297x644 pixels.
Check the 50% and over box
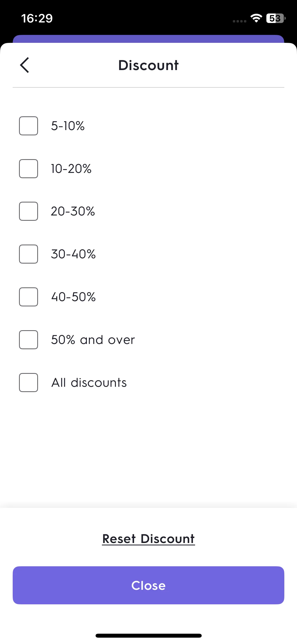click(x=29, y=340)
